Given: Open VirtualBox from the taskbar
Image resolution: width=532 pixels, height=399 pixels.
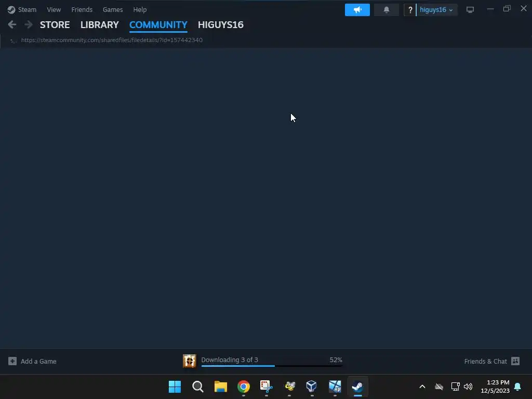Looking at the screenshot, I should pyautogui.click(x=312, y=387).
